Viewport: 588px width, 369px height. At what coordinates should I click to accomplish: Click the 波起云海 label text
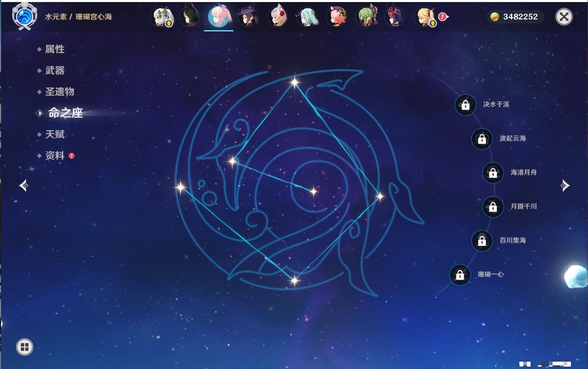[x=513, y=138]
